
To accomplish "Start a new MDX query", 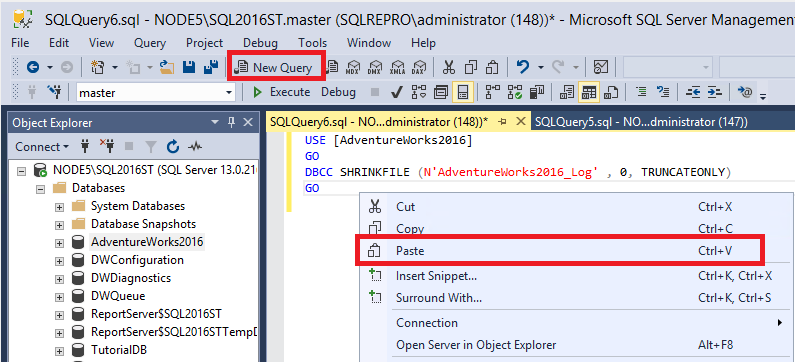I will pos(354,67).
